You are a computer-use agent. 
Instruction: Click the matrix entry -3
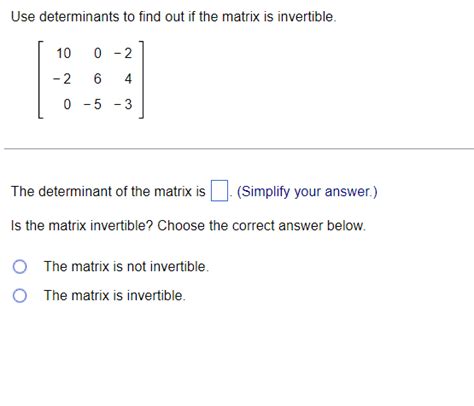tap(123, 104)
